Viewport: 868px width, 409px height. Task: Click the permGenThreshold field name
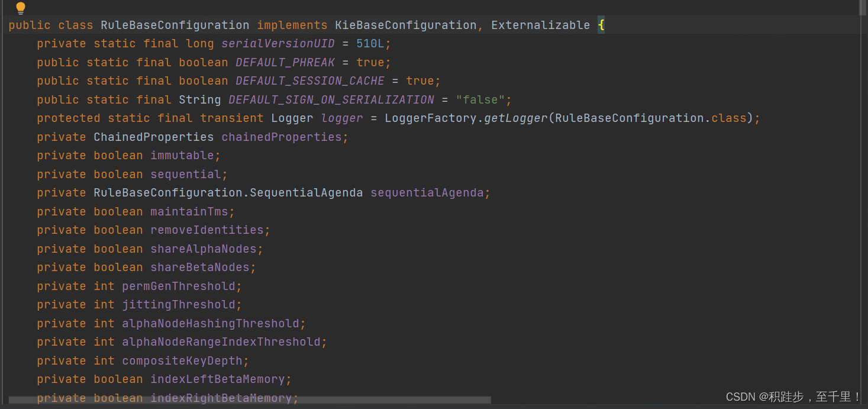(x=179, y=286)
